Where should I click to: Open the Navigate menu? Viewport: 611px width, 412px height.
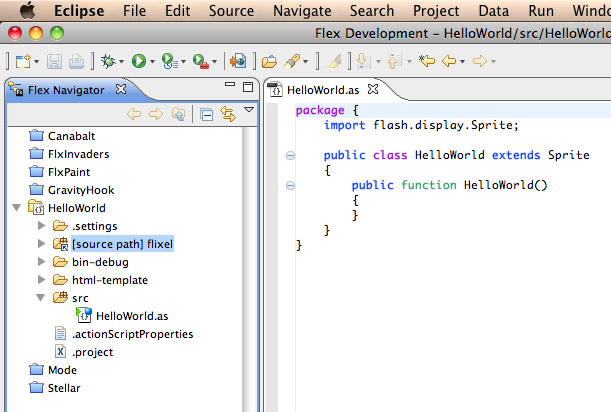(301, 11)
